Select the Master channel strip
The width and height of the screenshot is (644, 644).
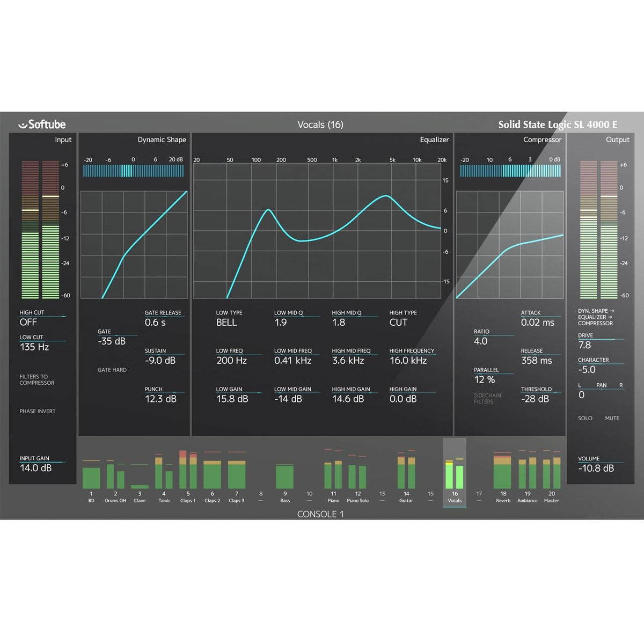[551, 475]
